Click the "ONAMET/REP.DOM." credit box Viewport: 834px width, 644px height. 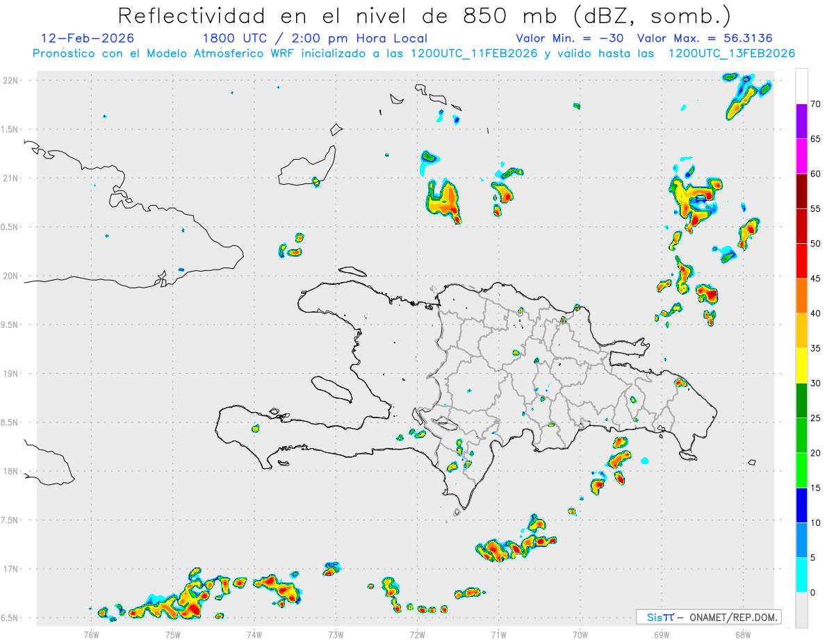click(708, 617)
